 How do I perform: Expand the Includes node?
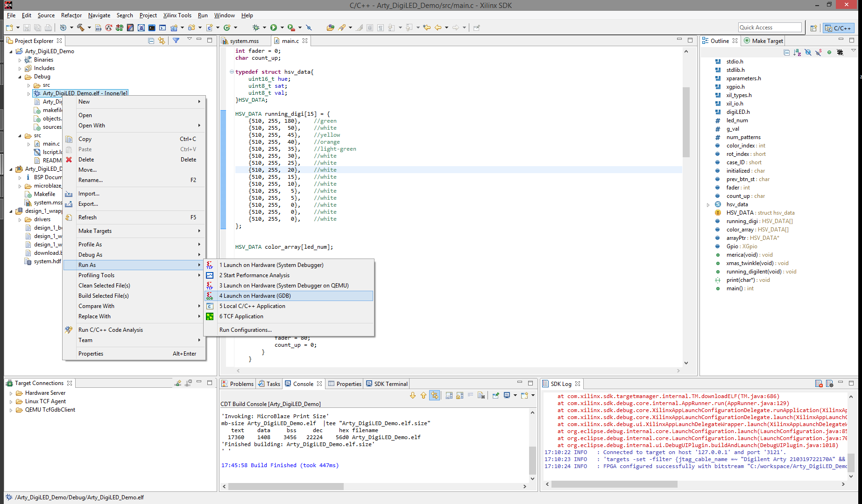[x=20, y=68]
